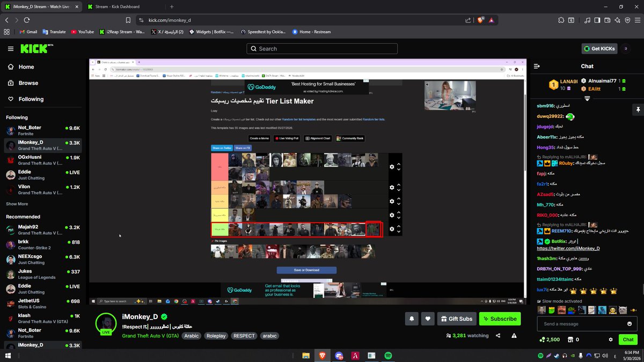The width and height of the screenshot is (644, 362).
Task: Show More followed channels
Action: tap(17, 204)
